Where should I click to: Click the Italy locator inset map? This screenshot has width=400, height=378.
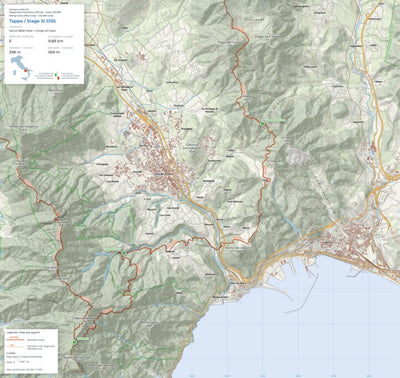pos(21,68)
